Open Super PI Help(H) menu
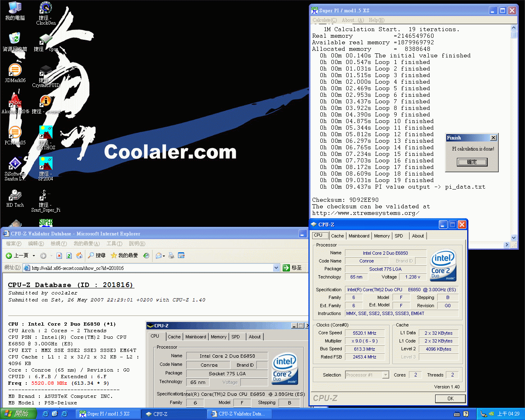Screen dimensions: 525x420 point(377,20)
